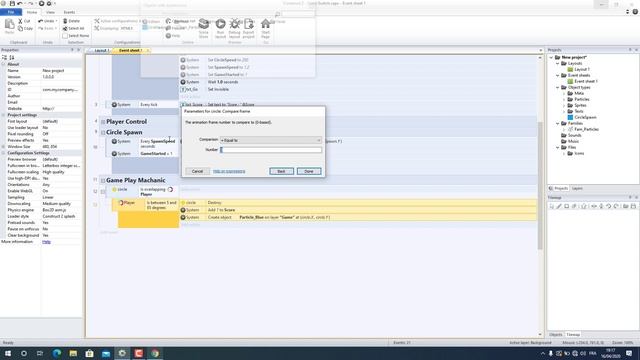This screenshot has width=640, height=360.
Task: Open the Undo dropdown arrow in ribbon
Action: (x=56, y=21)
